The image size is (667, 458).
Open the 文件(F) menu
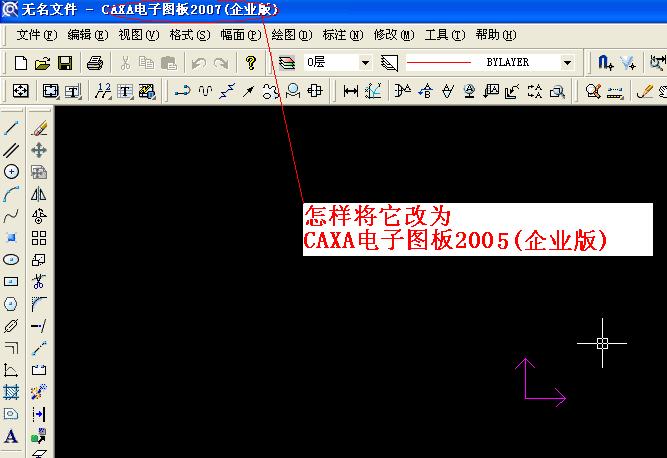tap(37, 35)
